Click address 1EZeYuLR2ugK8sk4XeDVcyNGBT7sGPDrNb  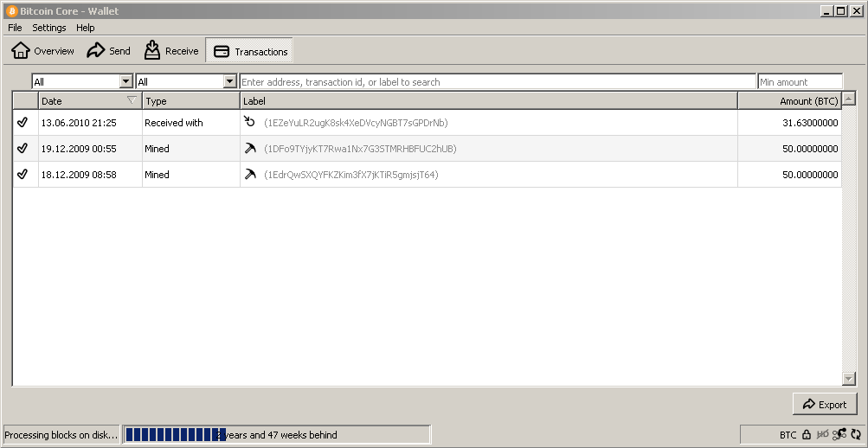(356, 123)
